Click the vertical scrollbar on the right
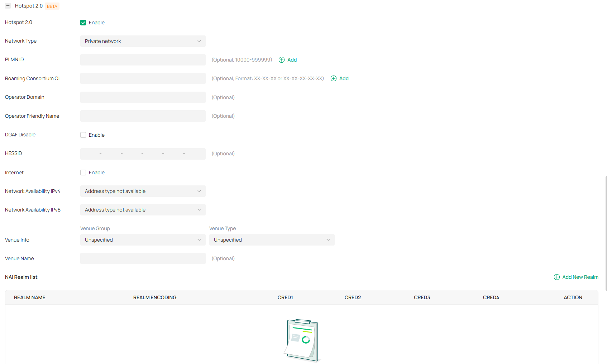Image resolution: width=607 pixels, height=364 pixels. click(606, 233)
